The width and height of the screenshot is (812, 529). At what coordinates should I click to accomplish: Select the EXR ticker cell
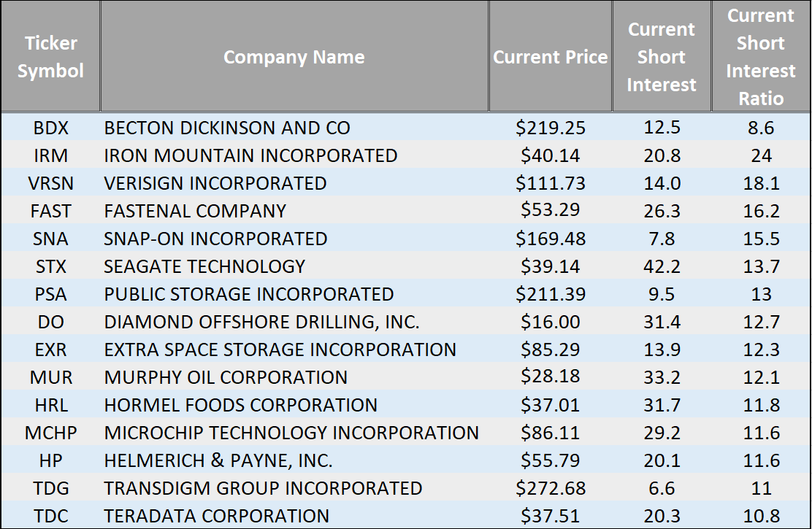coord(50,350)
